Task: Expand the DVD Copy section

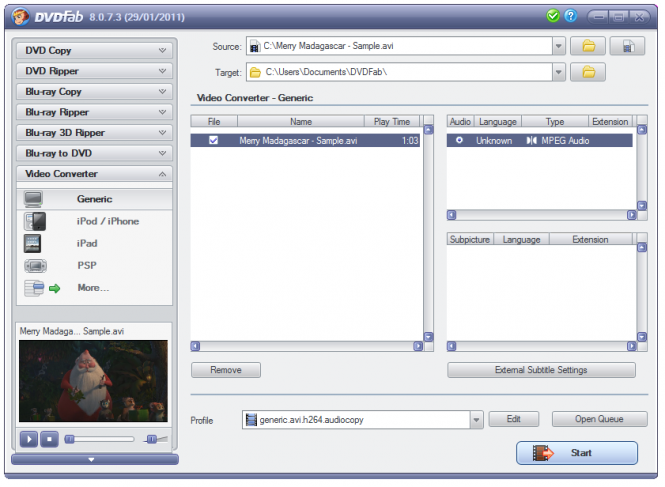Action: coord(94,50)
